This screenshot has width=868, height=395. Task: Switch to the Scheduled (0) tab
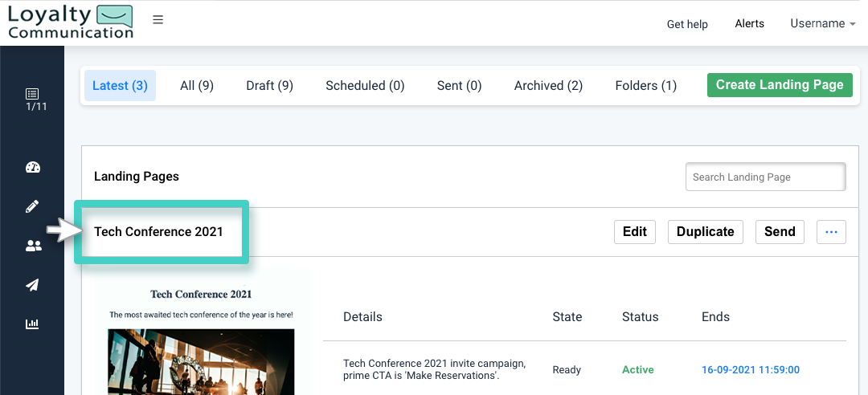365,86
